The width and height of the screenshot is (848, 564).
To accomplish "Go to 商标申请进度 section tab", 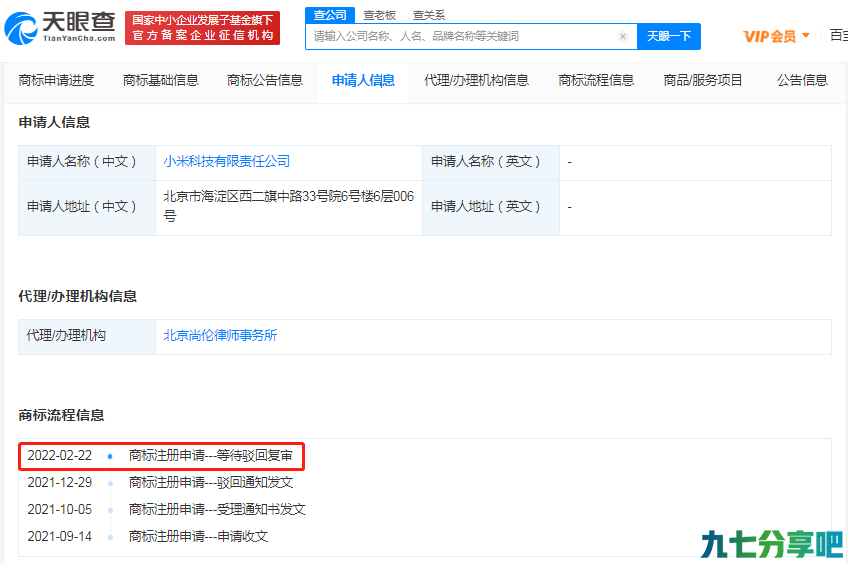I will coord(56,81).
